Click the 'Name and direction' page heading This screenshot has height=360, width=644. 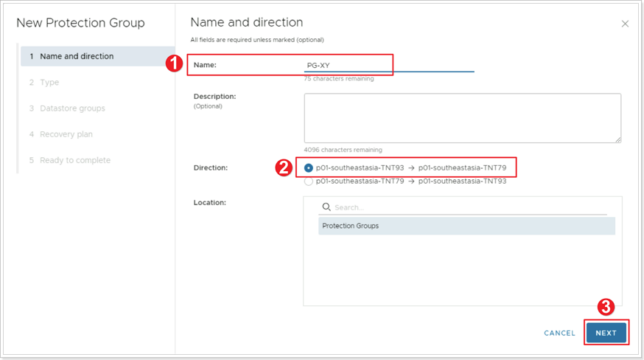click(x=246, y=22)
